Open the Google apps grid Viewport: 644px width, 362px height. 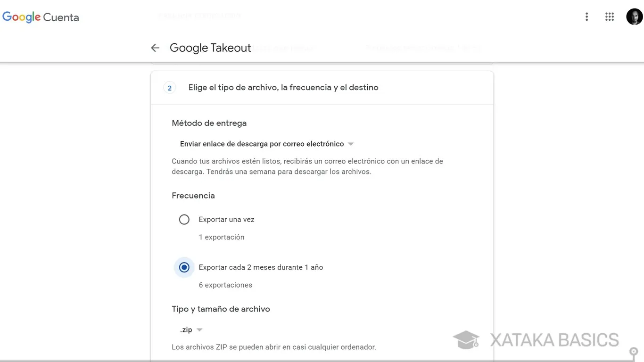[610, 17]
